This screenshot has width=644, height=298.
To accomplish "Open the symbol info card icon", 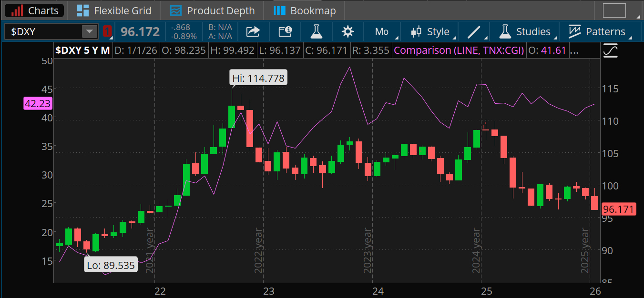I will [285, 32].
